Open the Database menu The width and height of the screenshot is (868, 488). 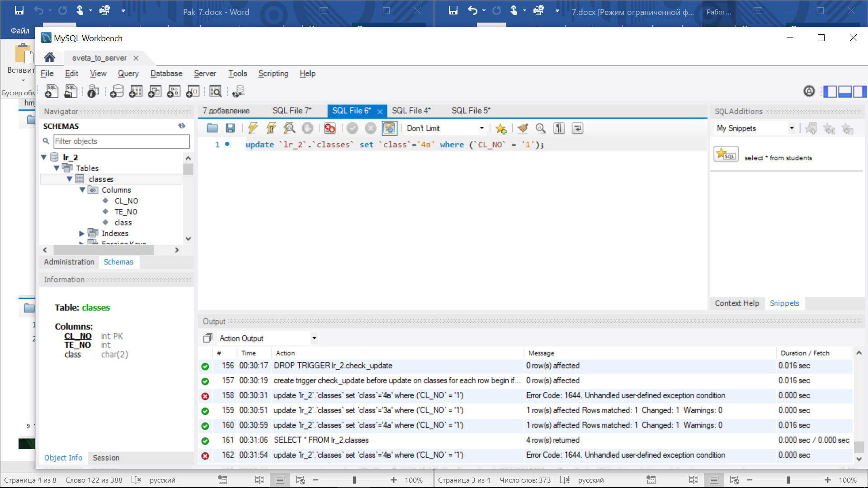click(x=166, y=73)
